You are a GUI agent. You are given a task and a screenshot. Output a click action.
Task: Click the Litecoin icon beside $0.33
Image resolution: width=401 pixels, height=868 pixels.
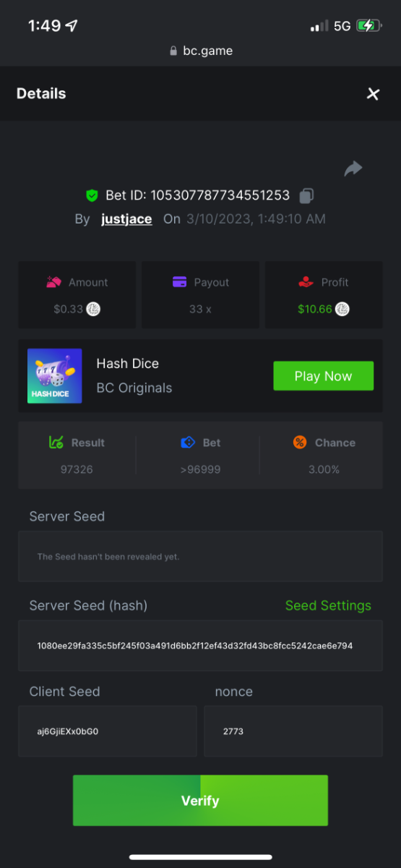click(93, 309)
